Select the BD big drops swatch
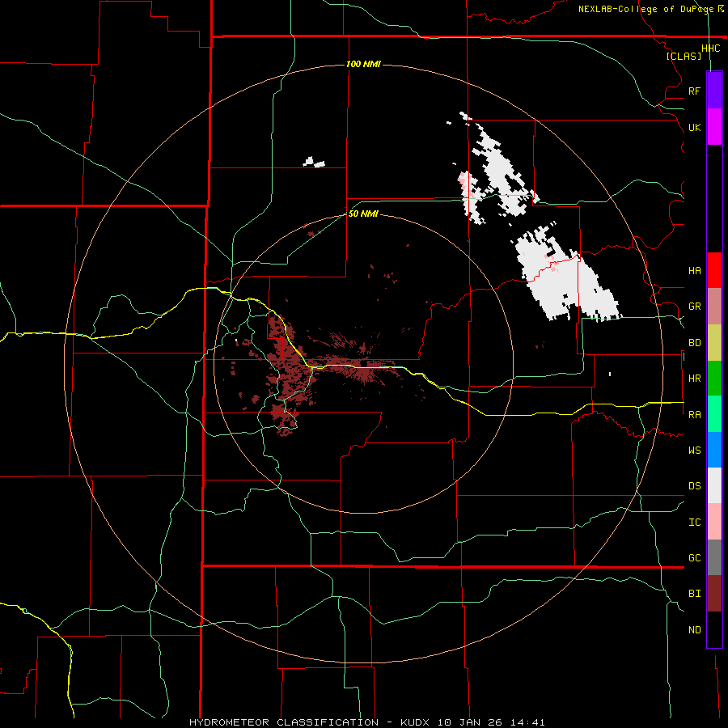 [714, 343]
